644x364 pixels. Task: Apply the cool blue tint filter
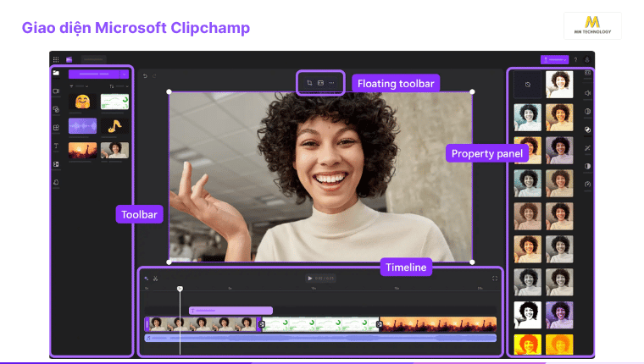click(528, 118)
